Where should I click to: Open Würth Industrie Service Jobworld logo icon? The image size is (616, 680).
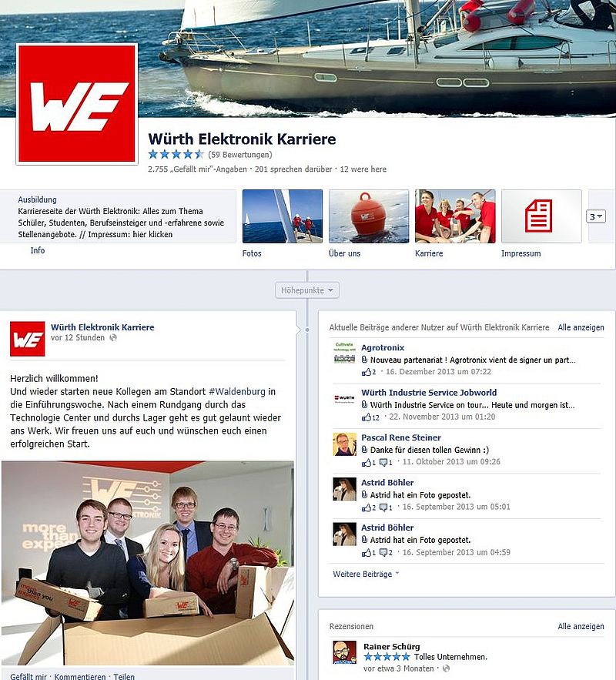tap(344, 399)
